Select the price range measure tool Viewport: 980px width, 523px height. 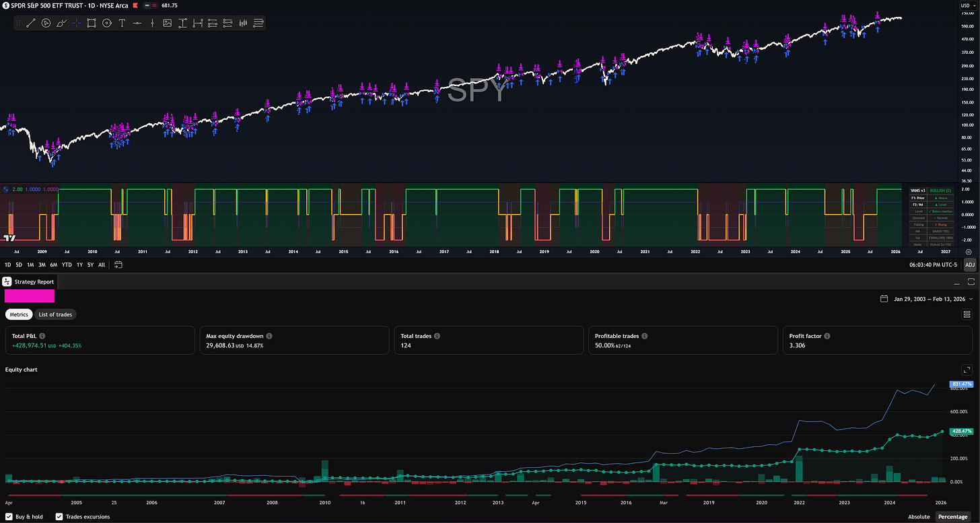click(x=182, y=23)
